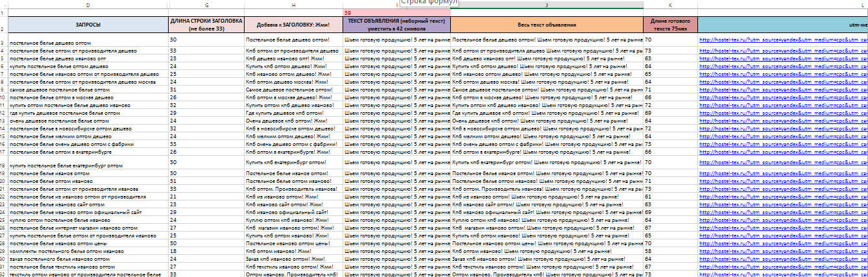Select row 18 header number
This screenshot has width=868, height=277.
pos(4,162)
